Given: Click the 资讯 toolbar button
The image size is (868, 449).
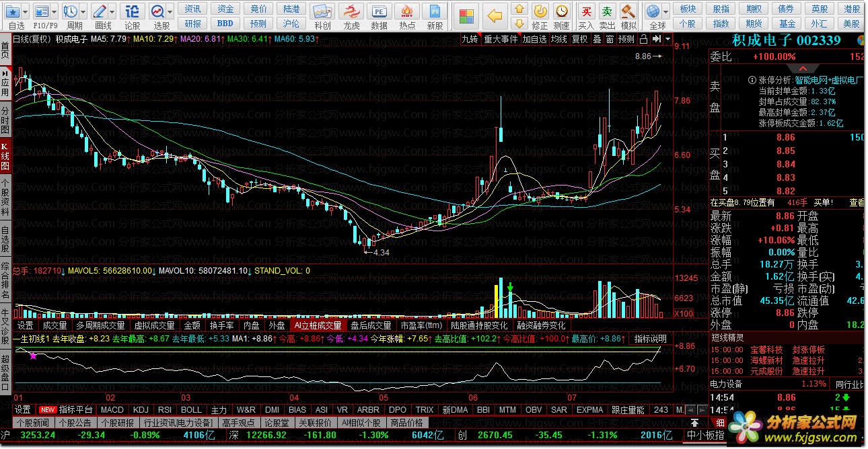Looking at the screenshot, I should click(x=193, y=9).
